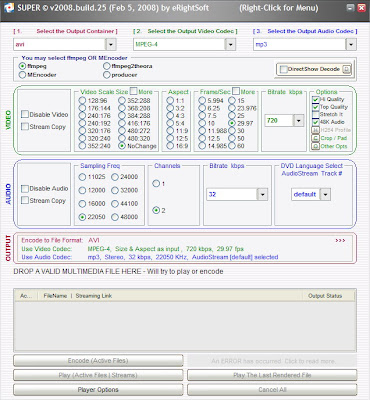The image size is (370, 400).
Task: Choose 16:9 aspect ratio
Action: point(170,146)
